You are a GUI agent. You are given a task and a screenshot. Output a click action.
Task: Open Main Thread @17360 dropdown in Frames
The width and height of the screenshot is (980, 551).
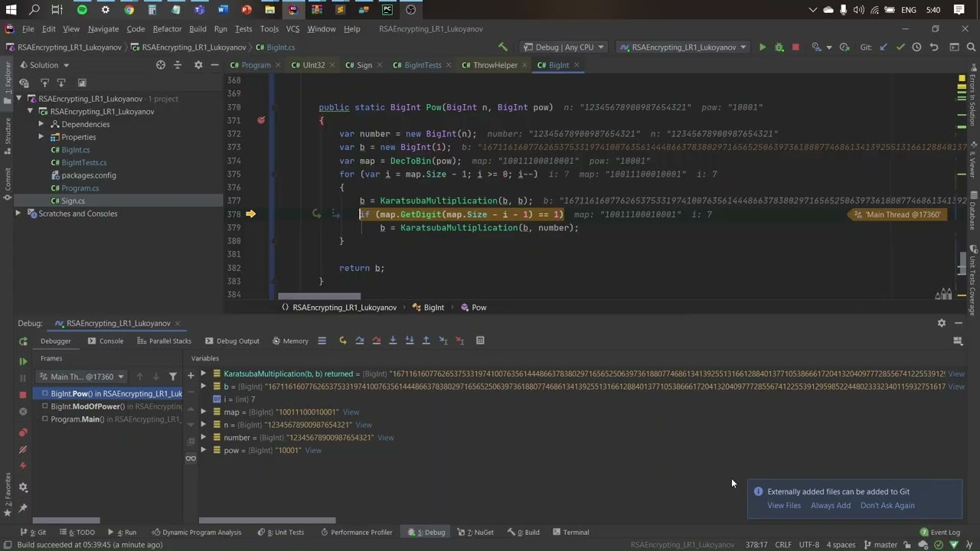(x=81, y=377)
